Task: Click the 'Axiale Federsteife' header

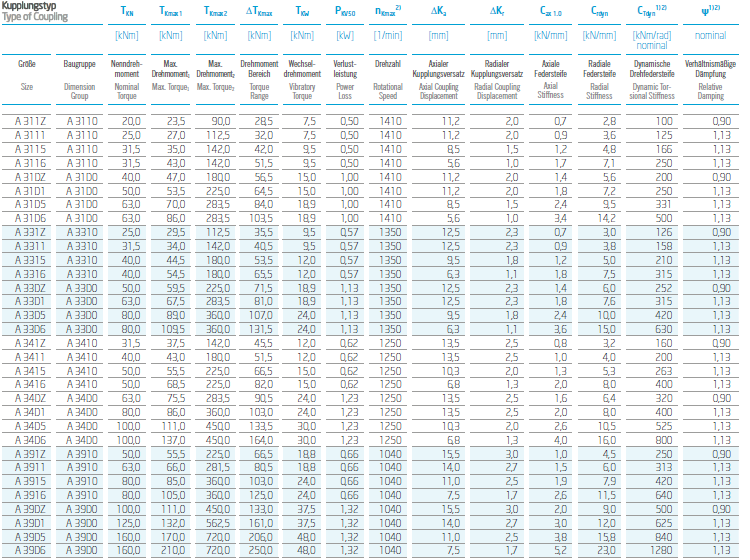Action: [x=551, y=69]
